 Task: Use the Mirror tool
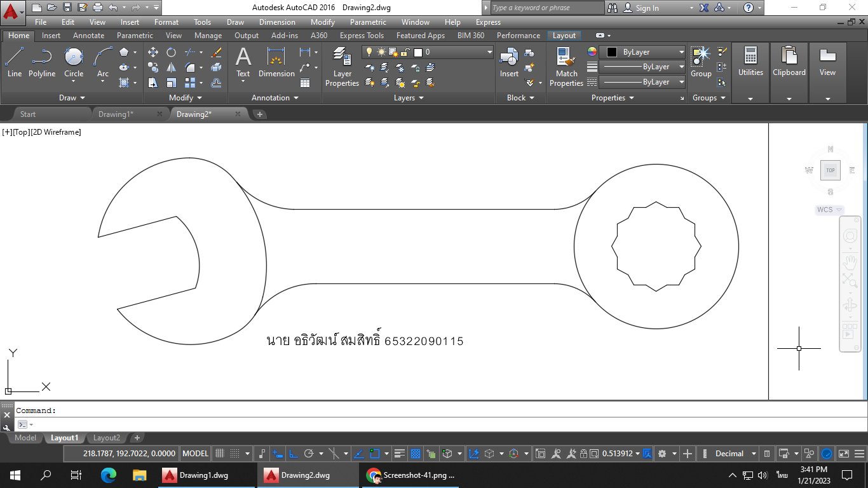[x=172, y=67]
